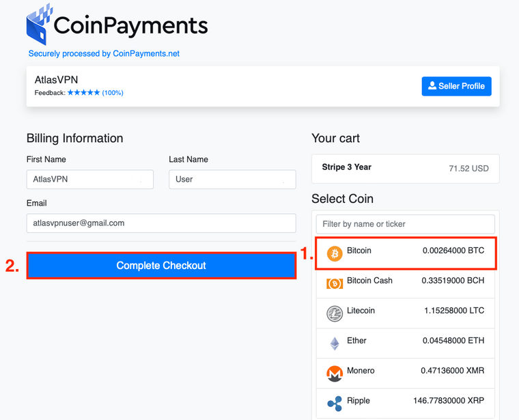This screenshot has width=519, height=420.
Task: Focus the First Name input field
Action: [90, 180]
